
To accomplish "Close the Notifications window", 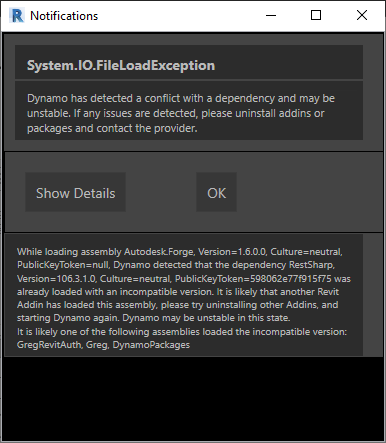I will [x=362, y=15].
